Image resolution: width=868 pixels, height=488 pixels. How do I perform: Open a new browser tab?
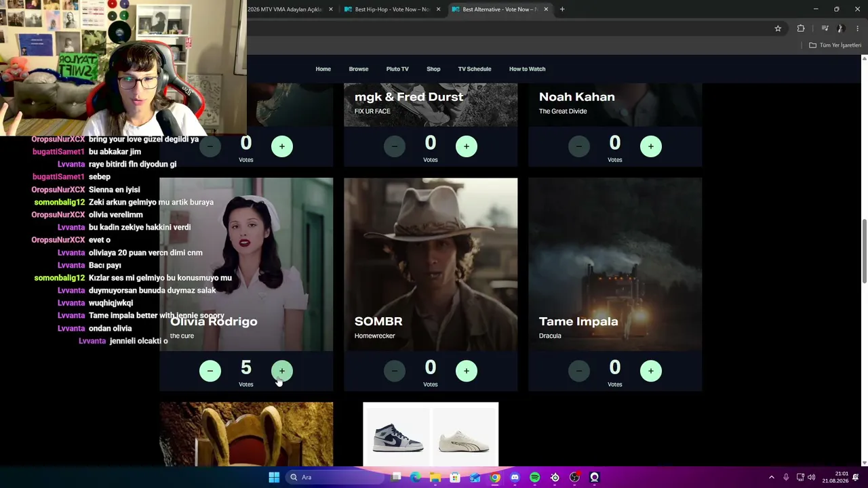click(562, 9)
